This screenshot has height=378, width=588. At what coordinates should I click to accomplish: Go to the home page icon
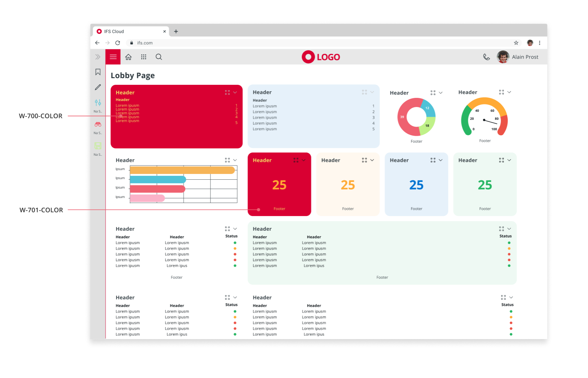pos(128,57)
